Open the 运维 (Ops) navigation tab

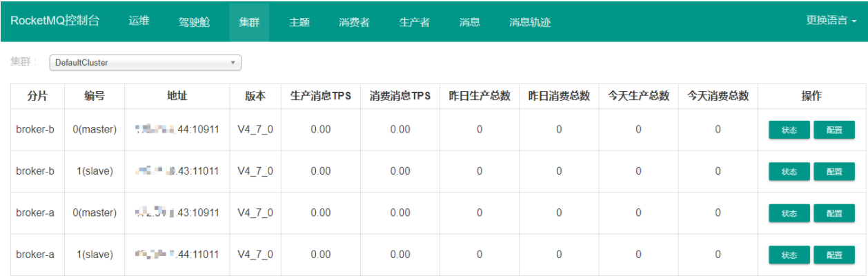[139, 21]
